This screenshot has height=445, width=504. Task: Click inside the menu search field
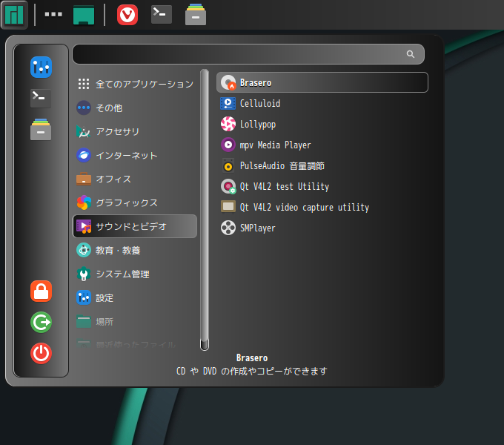(x=248, y=54)
